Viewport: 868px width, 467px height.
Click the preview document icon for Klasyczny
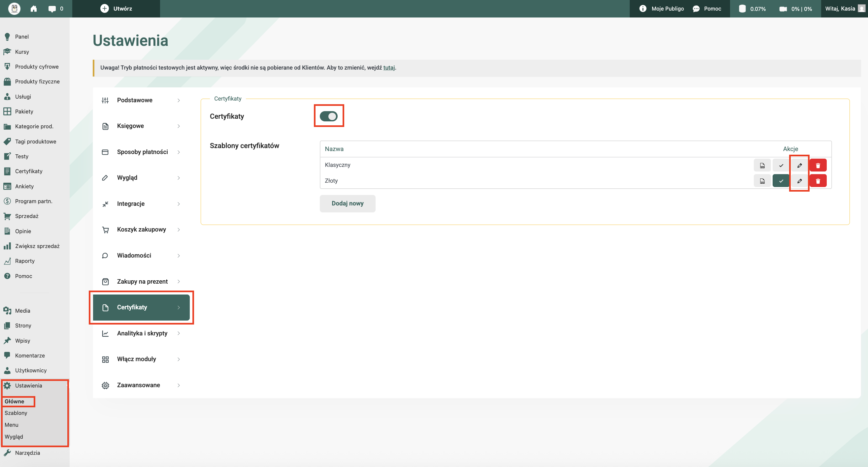click(x=762, y=165)
